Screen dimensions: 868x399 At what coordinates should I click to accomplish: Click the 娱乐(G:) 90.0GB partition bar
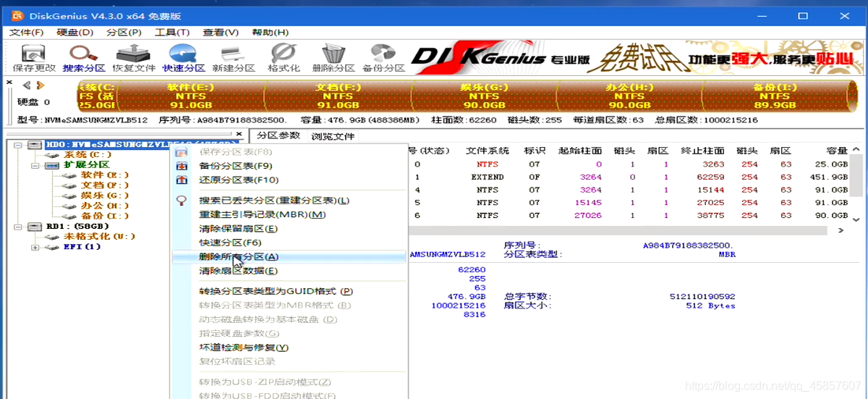(x=484, y=96)
